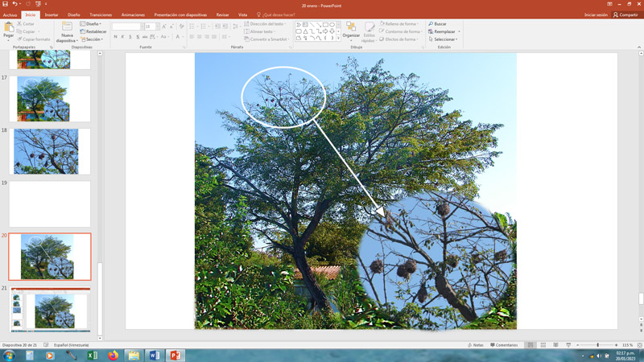This screenshot has width=644, height=362.
Task: Collapse the ribbon
Action: [639, 47]
